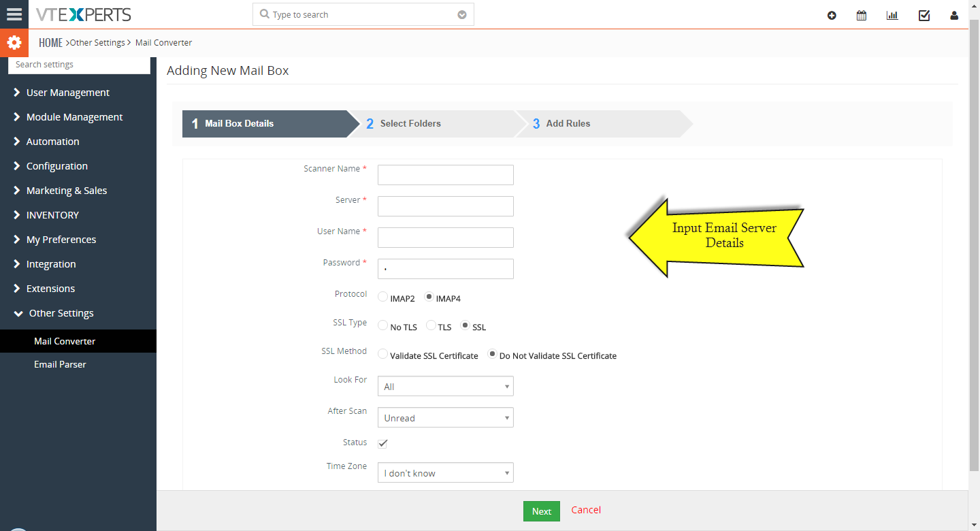The width and height of the screenshot is (980, 531).
Task: Select Do Not Validate SSL Certificate
Action: [x=492, y=354]
